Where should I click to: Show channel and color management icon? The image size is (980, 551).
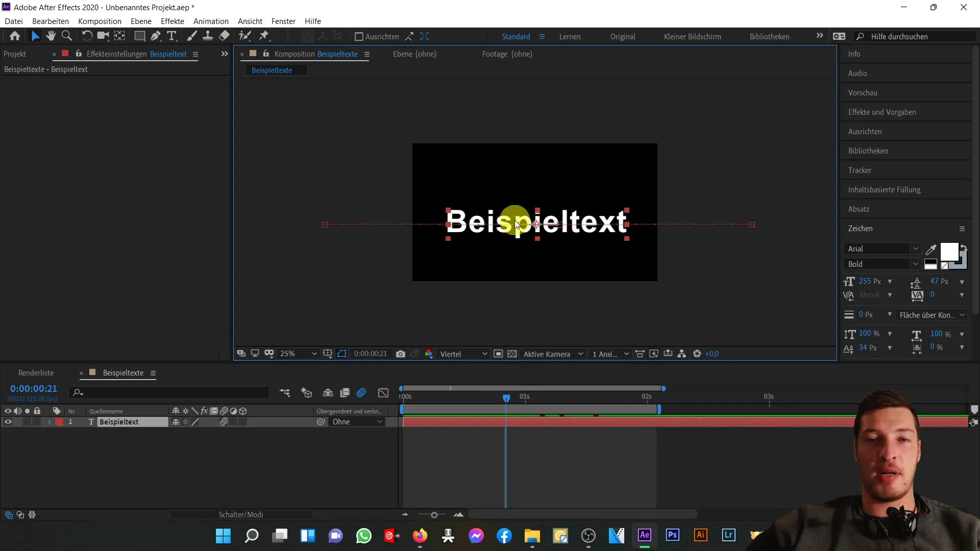point(429,354)
